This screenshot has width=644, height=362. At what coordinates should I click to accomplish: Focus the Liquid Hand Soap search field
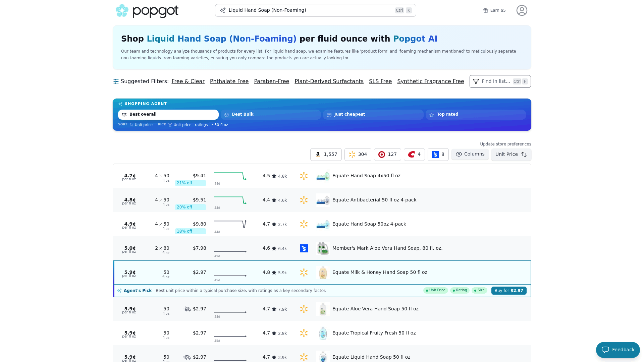coord(315,10)
